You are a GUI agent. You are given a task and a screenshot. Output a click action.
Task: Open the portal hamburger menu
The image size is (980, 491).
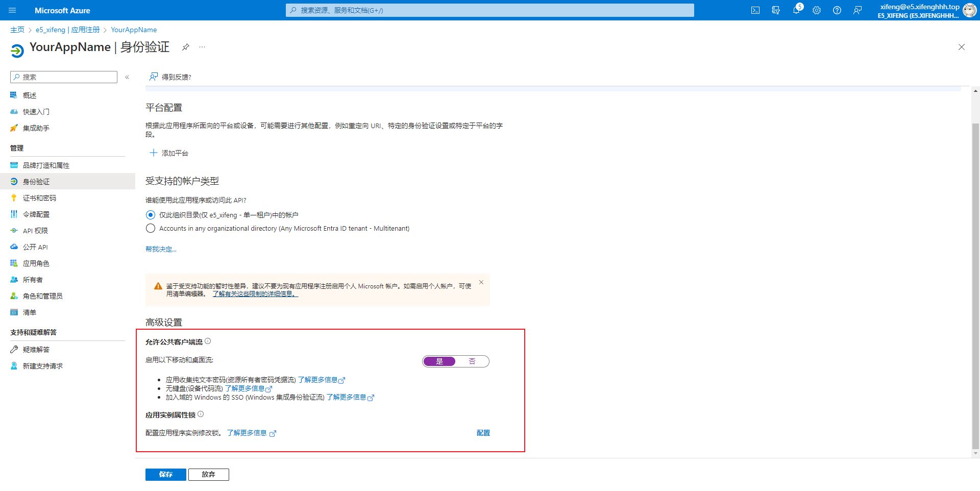click(x=13, y=10)
